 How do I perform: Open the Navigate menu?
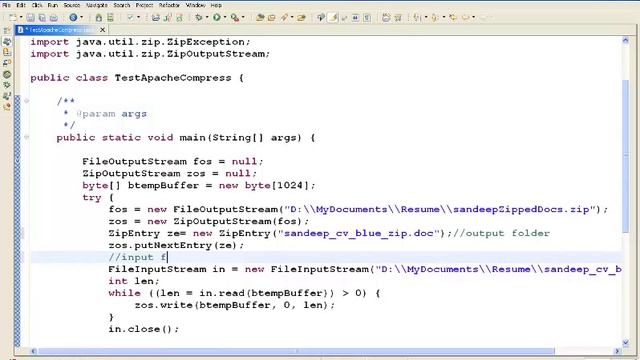point(97,5)
